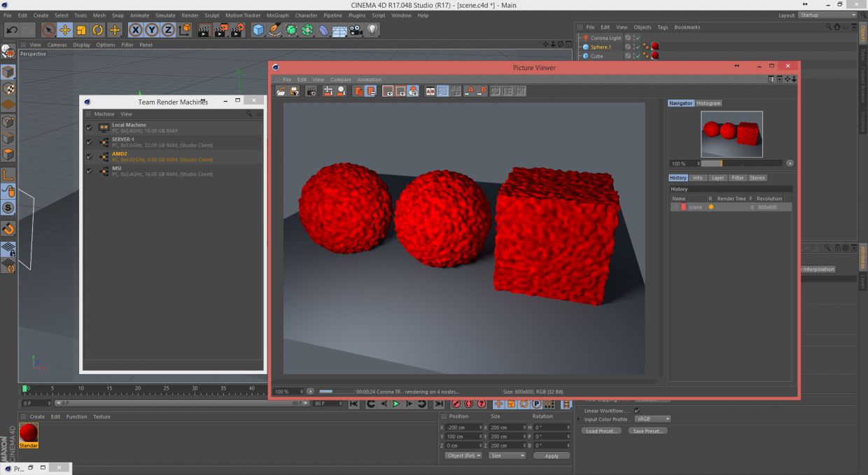Activate the Move tool

point(65,29)
